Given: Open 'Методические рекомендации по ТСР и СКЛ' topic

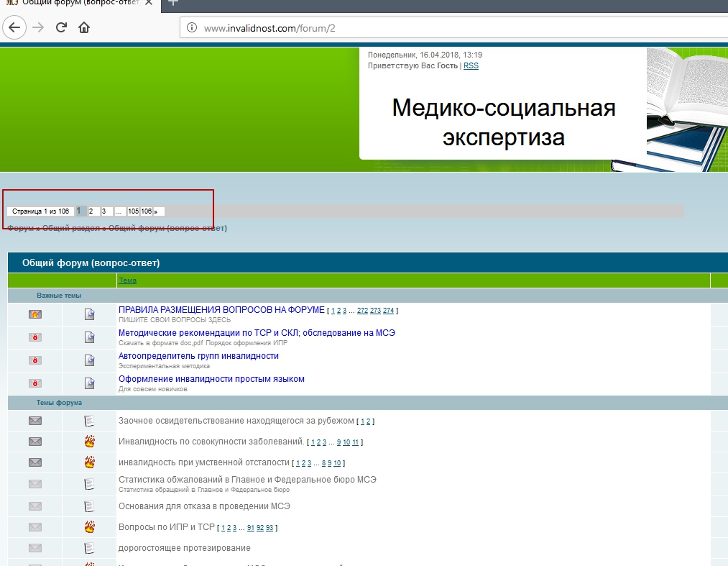Looking at the screenshot, I should (257, 333).
